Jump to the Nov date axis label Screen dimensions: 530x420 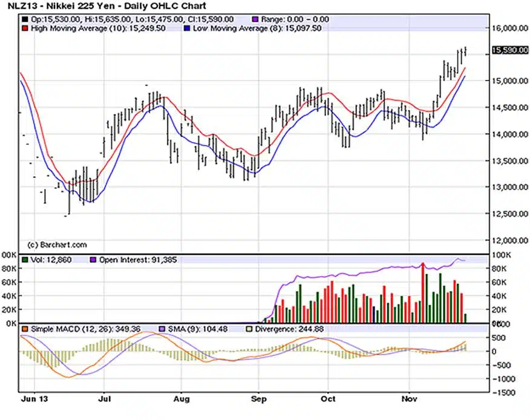(410, 400)
